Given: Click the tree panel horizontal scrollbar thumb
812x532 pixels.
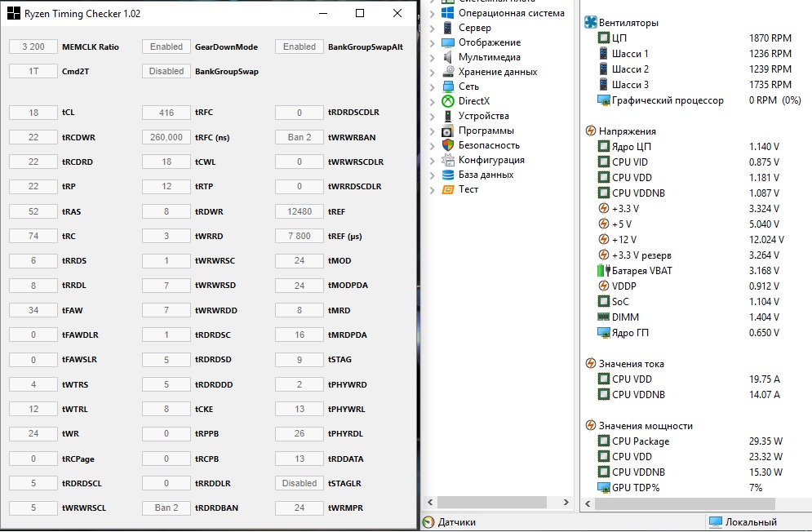Looking at the screenshot, I should 492,502.
